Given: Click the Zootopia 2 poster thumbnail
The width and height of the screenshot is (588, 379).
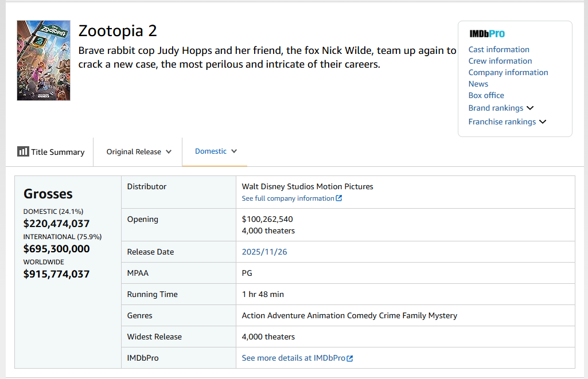Looking at the screenshot, I should point(44,61).
